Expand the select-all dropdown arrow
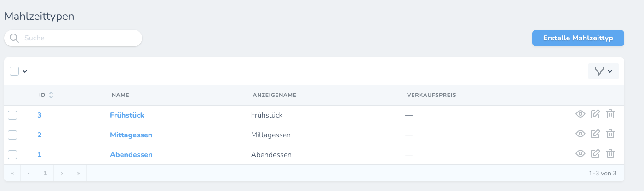The image size is (644, 191). [25, 71]
